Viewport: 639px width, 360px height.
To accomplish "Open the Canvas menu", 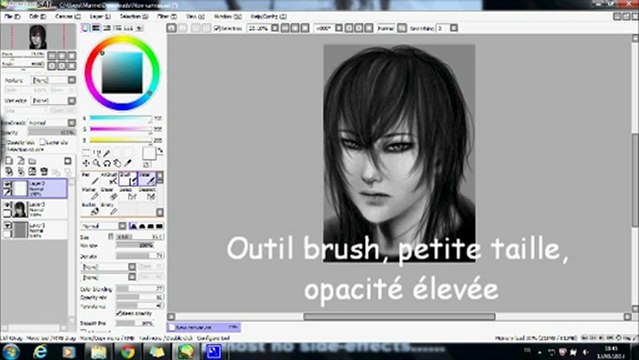I will (68, 16).
